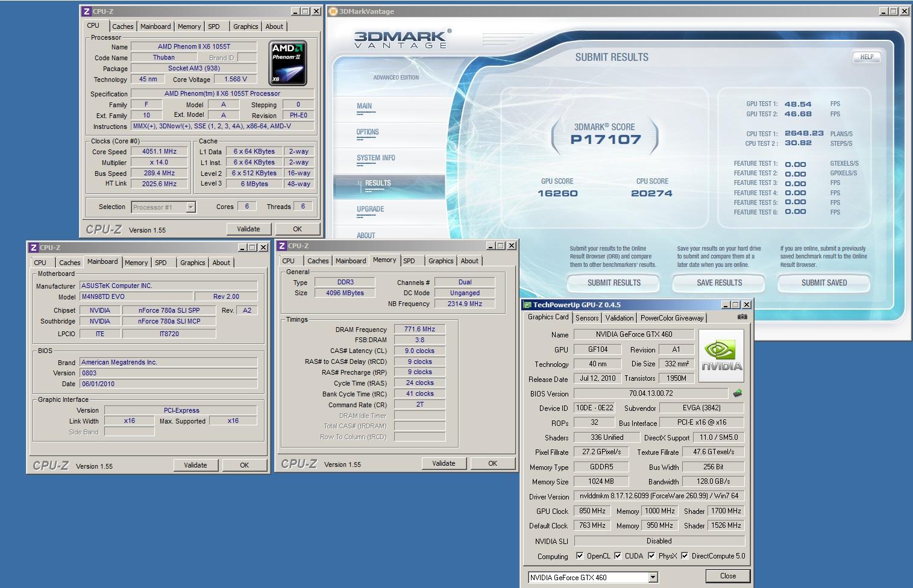Screen dimensions: 913x588
Task: Click the SUBMIT RESULTS button
Action: point(613,283)
